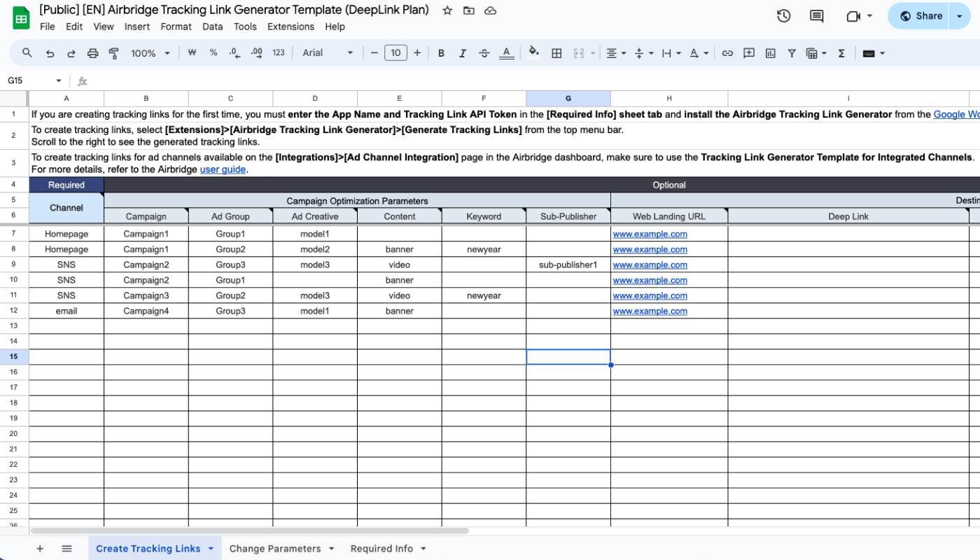The image size is (980, 560).
Task: Check the cloud document status icon
Action: point(491,10)
